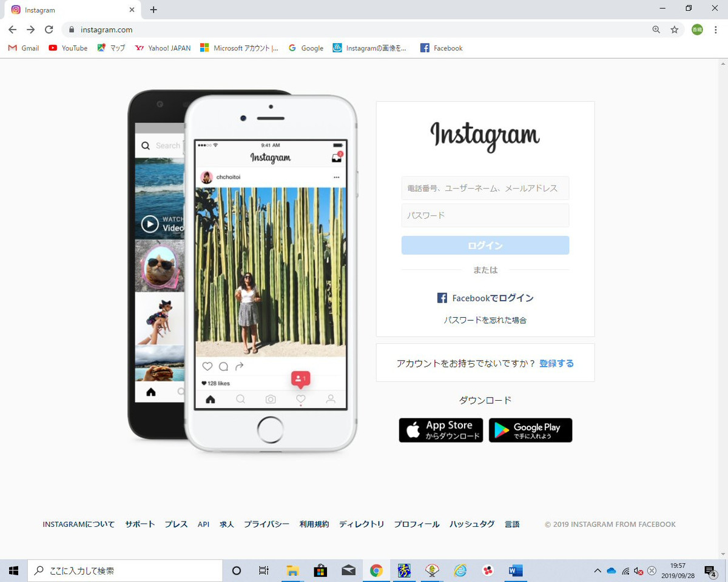Screen dimensions: 728x582
Task: Click パスワードを忘れた場合 link
Action: click(x=485, y=320)
